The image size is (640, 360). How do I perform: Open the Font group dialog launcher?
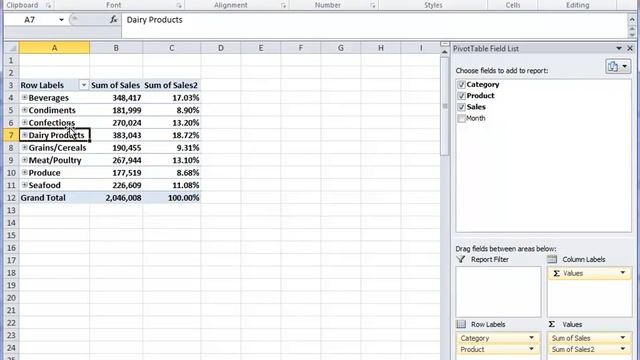coord(179,5)
